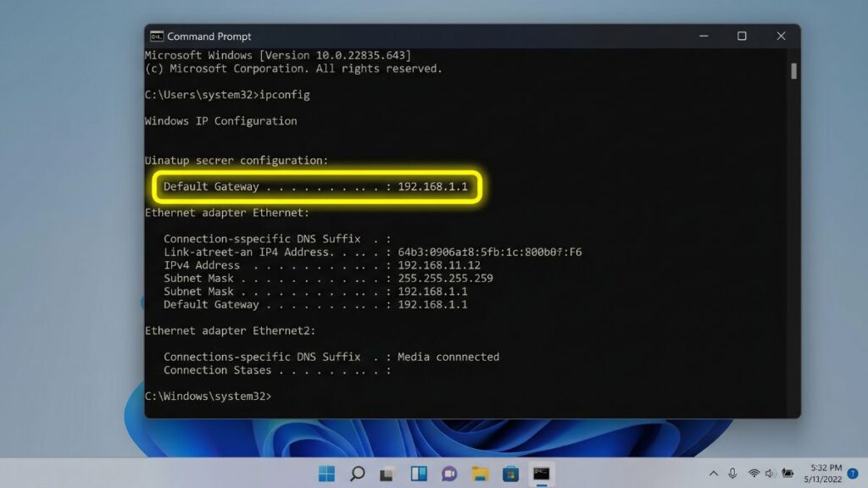Screen dimensions: 868x488
Task: Click the Microsoft Corporation copyright line
Action: [293, 69]
